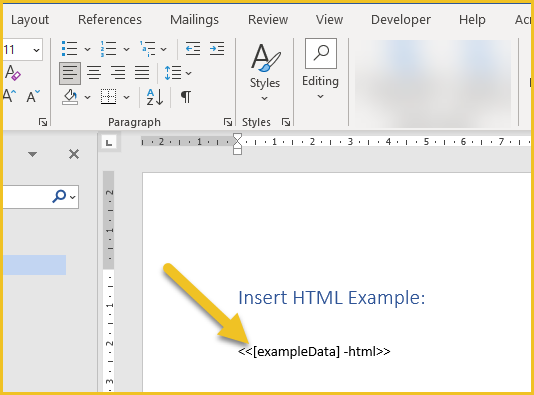Click the Numbering list icon
Viewport: 534px width, 395px height.
coord(108,49)
